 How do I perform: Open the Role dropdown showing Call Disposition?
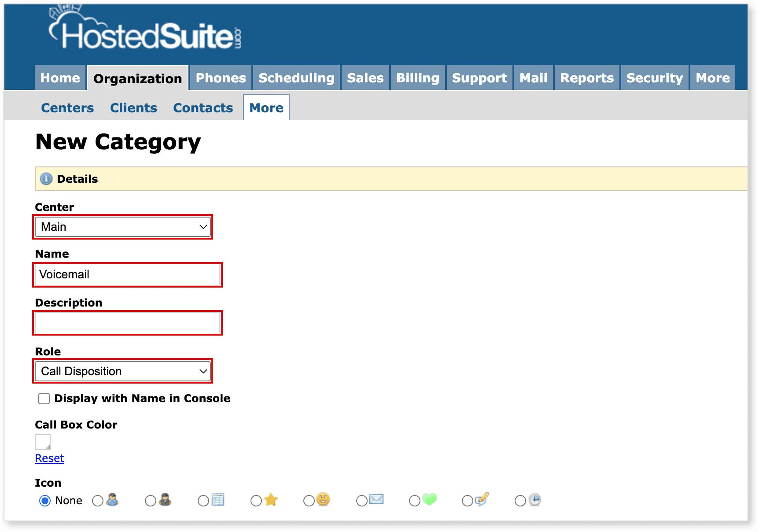pyautogui.click(x=123, y=371)
